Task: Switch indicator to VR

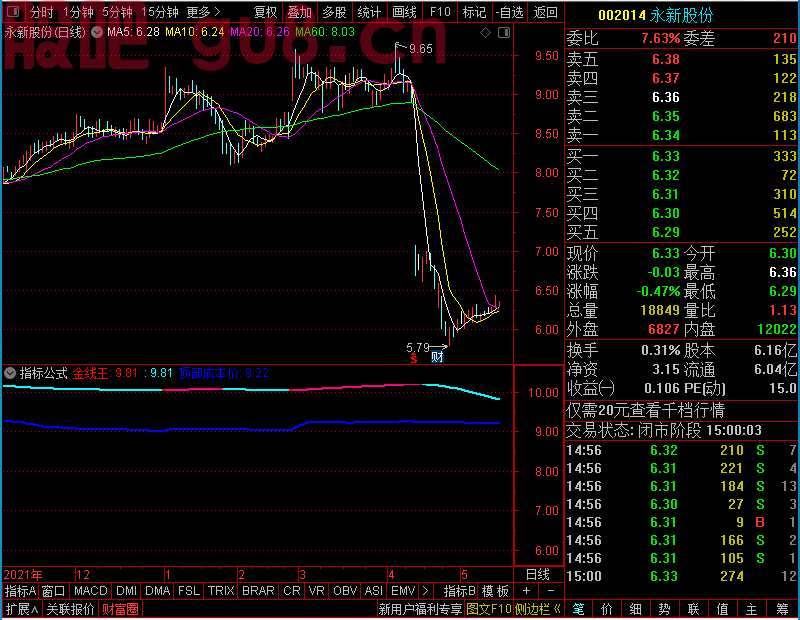Action: pos(316,591)
